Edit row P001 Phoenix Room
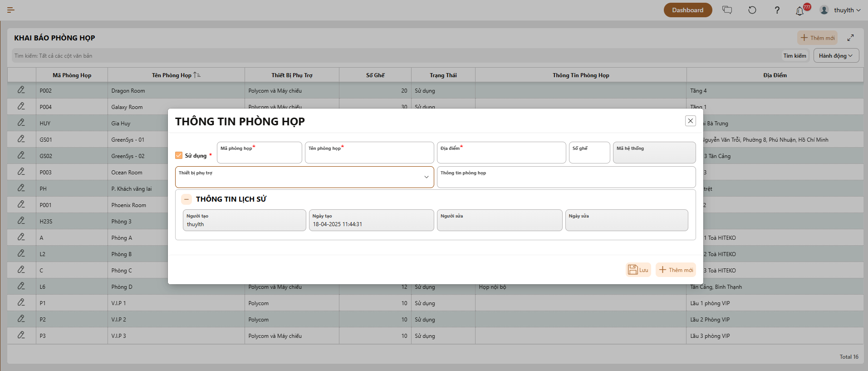Viewport: 868px width, 371px height. pos(21,204)
